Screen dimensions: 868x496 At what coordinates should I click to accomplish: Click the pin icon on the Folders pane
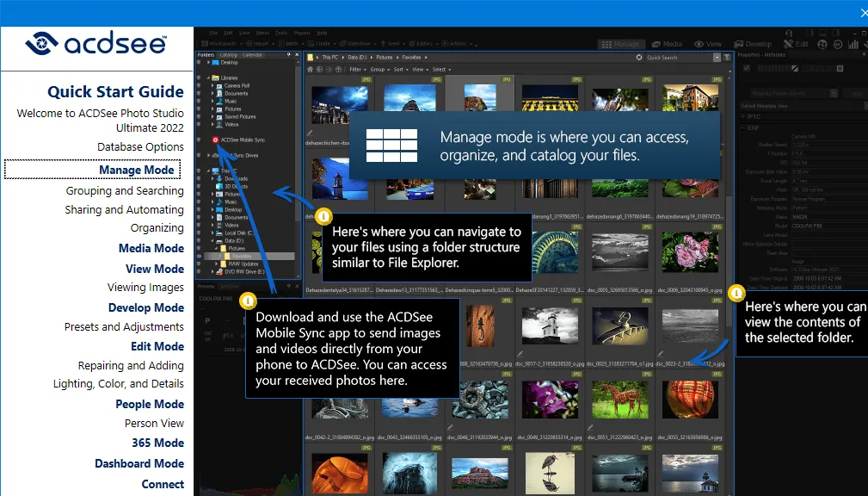(288, 55)
